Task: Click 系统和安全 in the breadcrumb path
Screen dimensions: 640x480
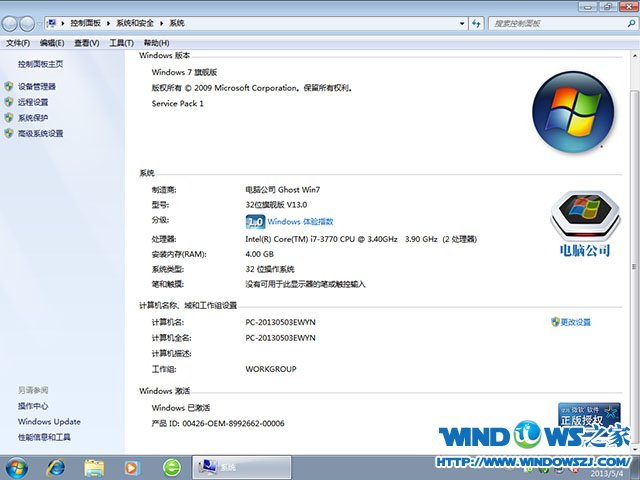Action: (135, 23)
